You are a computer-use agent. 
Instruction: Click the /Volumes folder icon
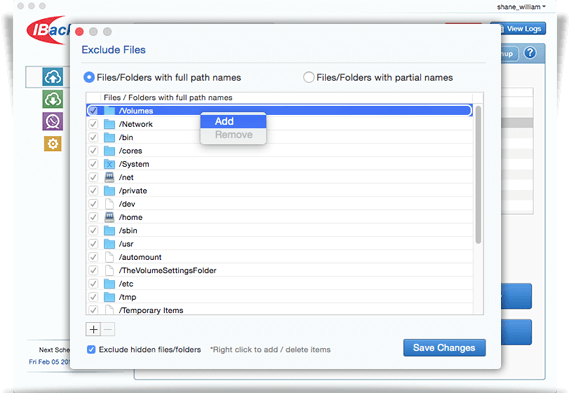coord(109,111)
